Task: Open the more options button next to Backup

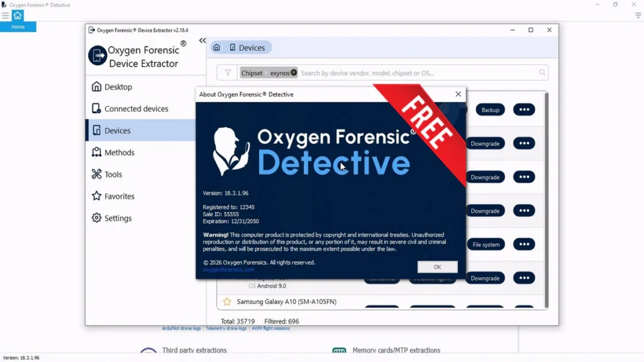Action: tap(524, 109)
